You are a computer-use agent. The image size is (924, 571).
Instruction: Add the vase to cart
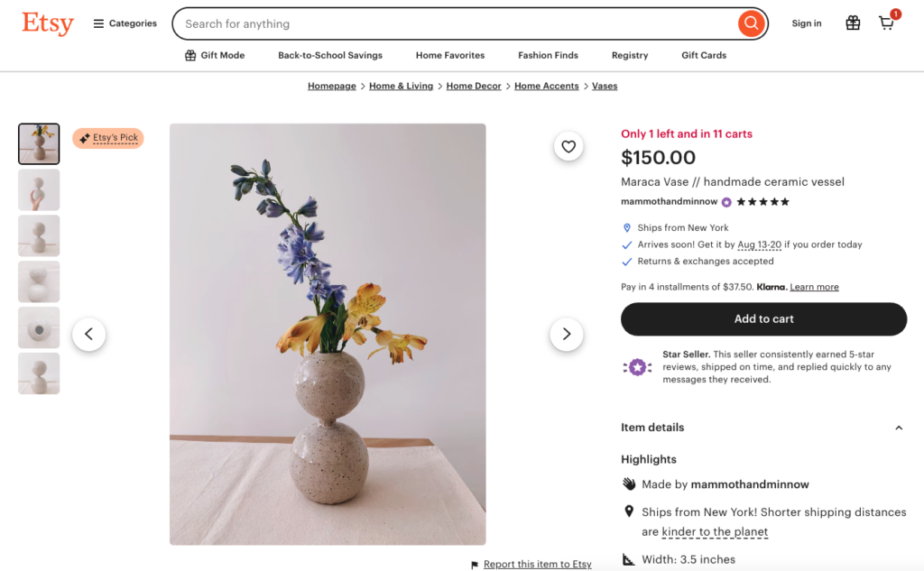point(763,318)
